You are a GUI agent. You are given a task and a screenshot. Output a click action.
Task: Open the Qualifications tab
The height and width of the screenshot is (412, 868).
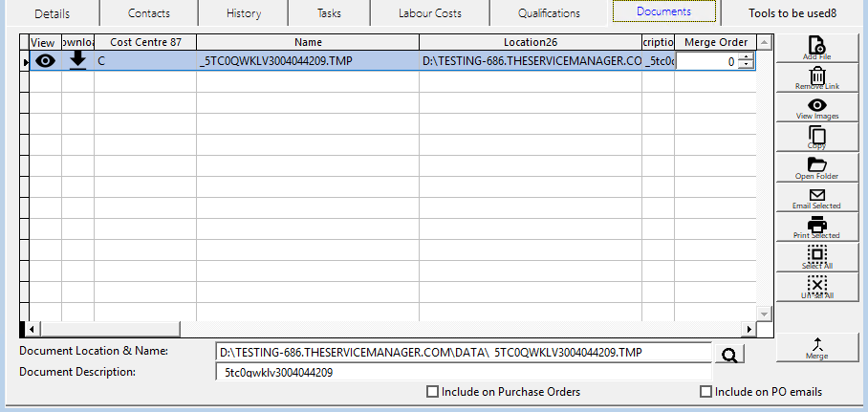(549, 13)
